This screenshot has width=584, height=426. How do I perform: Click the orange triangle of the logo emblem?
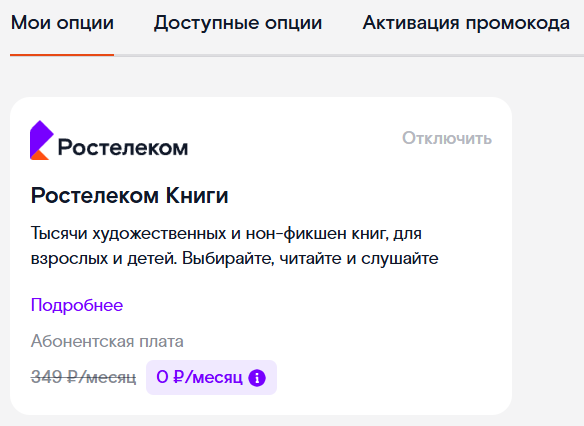(x=39, y=155)
